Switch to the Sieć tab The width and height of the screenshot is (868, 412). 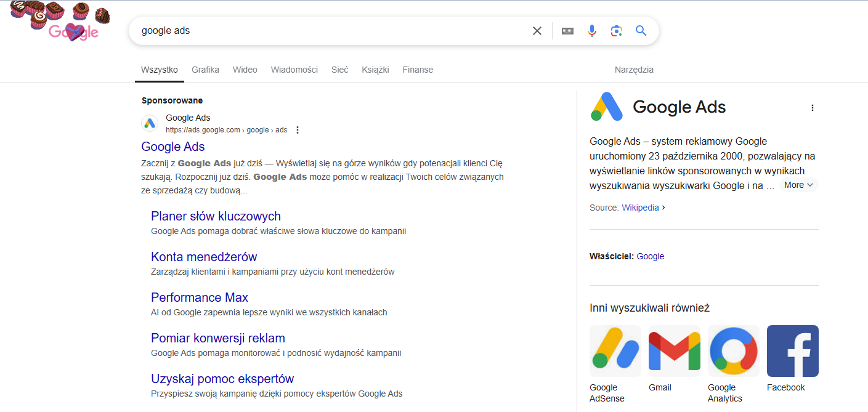pos(340,70)
